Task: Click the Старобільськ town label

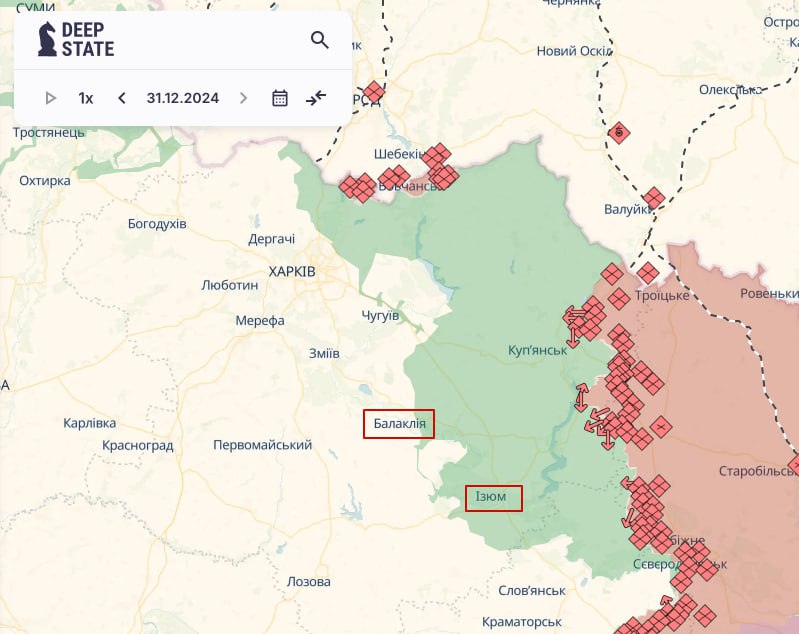Action: tap(756, 470)
